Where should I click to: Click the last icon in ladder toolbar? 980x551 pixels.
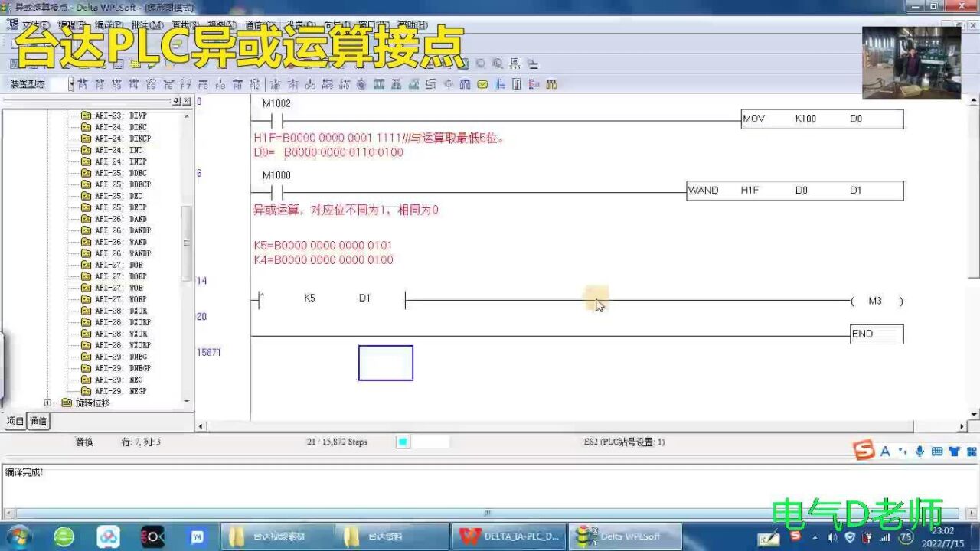click(551, 84)
